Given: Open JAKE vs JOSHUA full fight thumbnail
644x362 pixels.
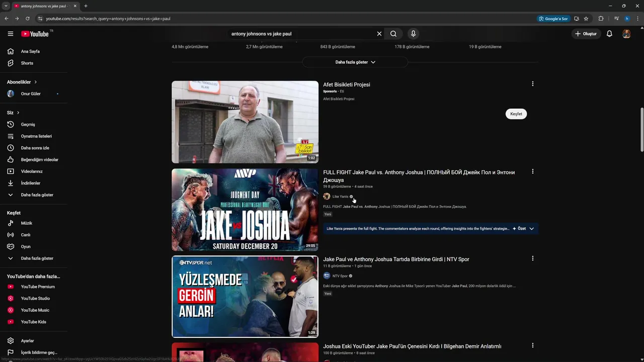Looking at the screenshot, I should click(x=245, y=210).
